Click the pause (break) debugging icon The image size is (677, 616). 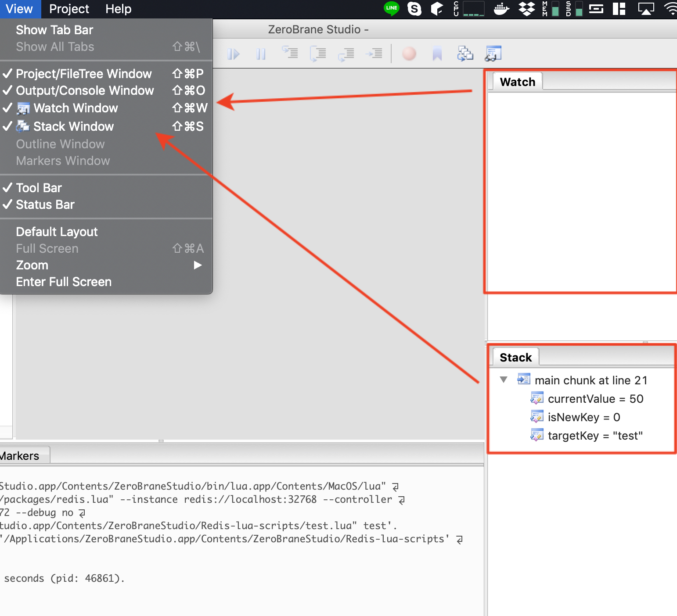261,54
